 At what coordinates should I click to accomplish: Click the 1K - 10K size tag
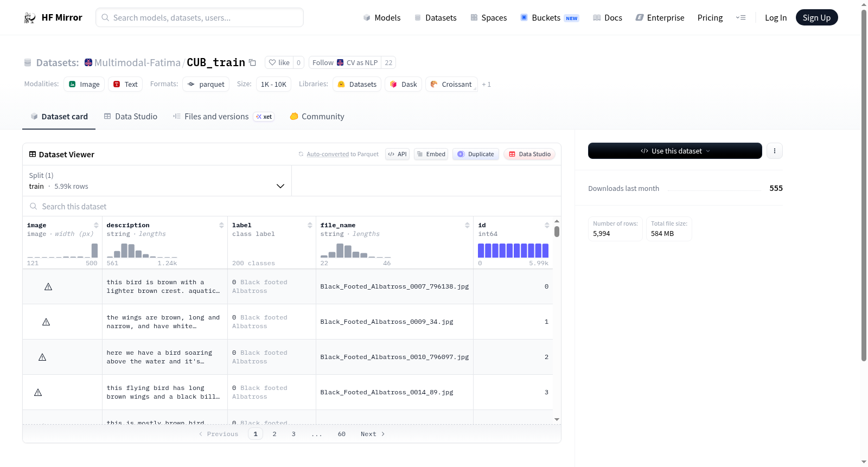click(273, 84)
